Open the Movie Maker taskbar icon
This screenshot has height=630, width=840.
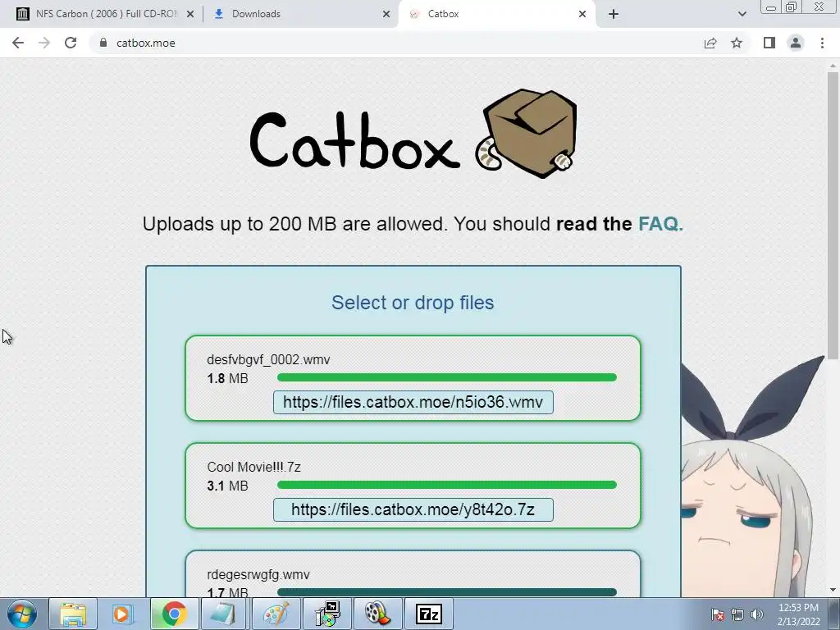click(x=377, y=614)
